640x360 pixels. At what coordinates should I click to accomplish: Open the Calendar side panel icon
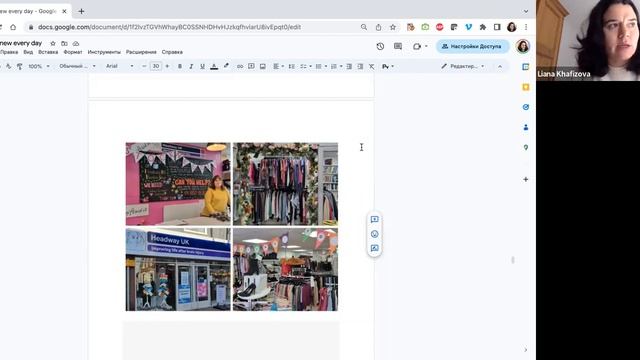(526, 67)
